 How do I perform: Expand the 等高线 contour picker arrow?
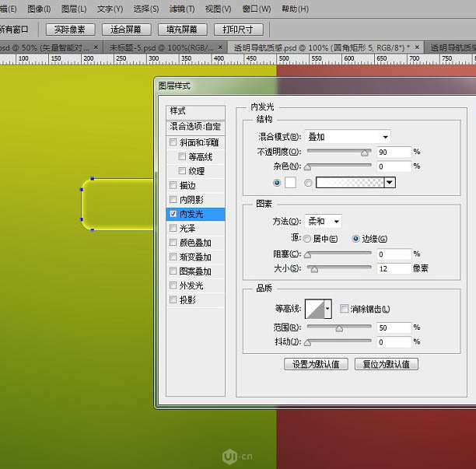[327, 309]
